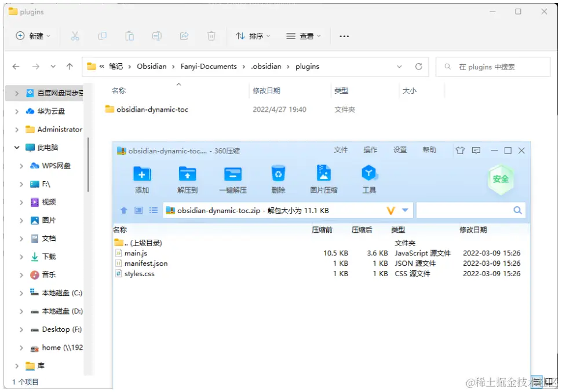Screen dimensions: 562x392
Task: Open the 查看 view dropdown
Action: [x=304, y=36]
